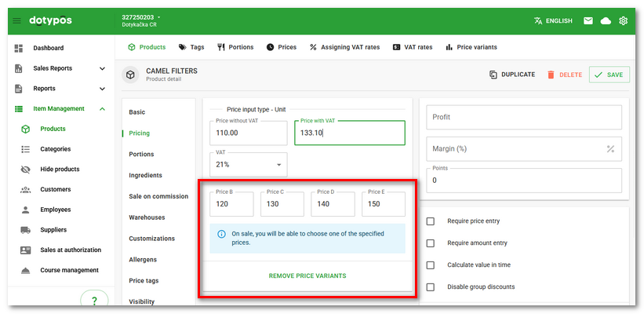The width and height of the screenshot is (644, 314).
Task: Click the trash Delete icon
Action: click(x=551, y=75)
